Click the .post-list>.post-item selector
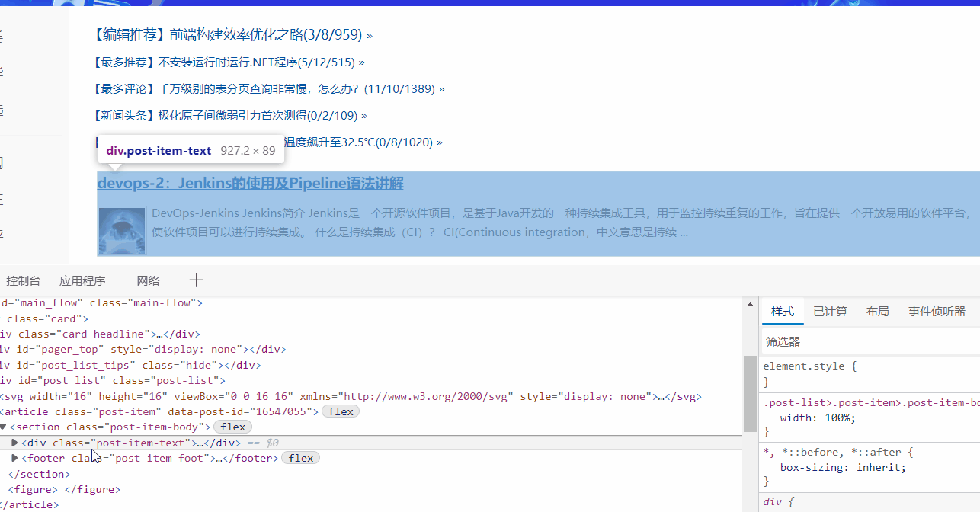 pyautogui.click(x=871, y=402)
